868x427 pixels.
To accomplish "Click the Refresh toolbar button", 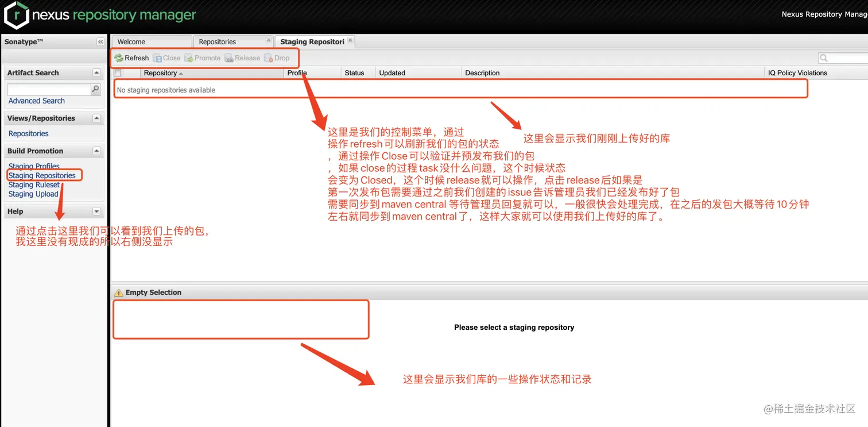I will (x=131, y=58).
